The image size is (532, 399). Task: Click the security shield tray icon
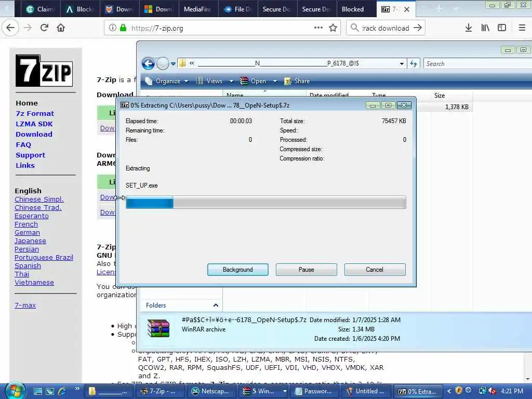point(459,391)
